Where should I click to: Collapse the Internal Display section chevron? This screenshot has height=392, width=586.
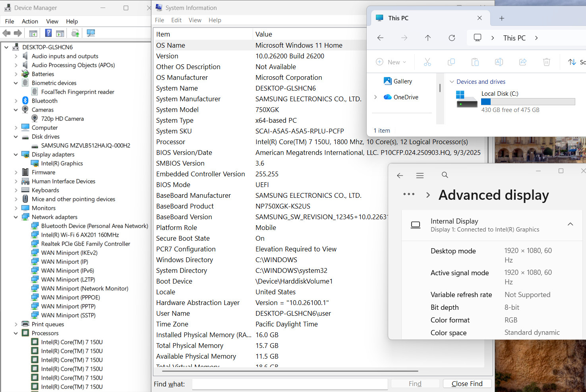[x=570, y=224]
